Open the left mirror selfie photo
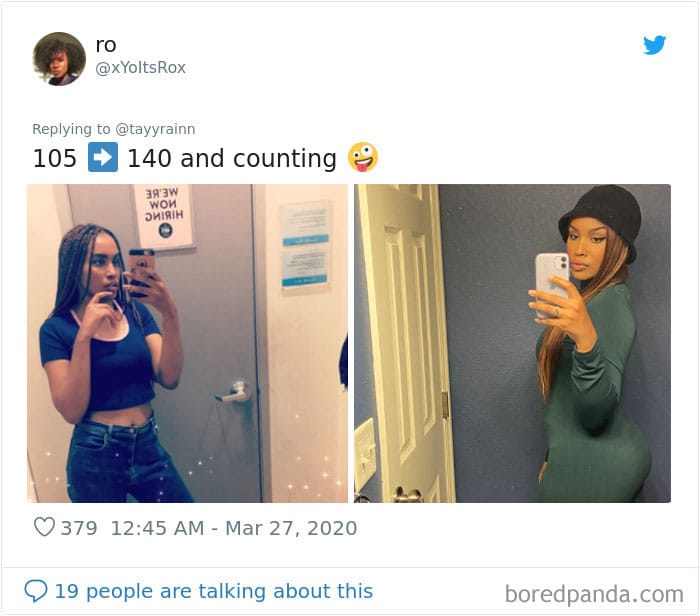The height and width of the screenshot is (616, 700). (x=188, y=343)
